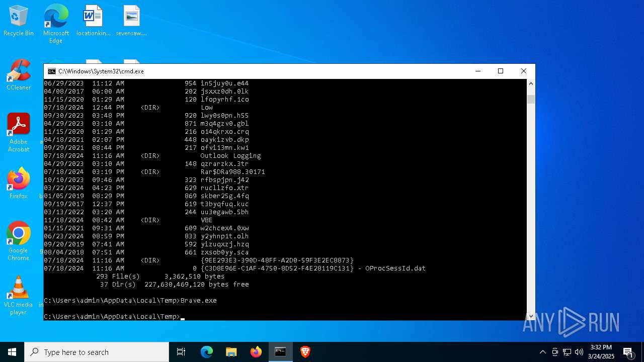Click file name 'yizuqxzj.hzq'
Screen dimensions: 644x362
click(x=224, y=244)
